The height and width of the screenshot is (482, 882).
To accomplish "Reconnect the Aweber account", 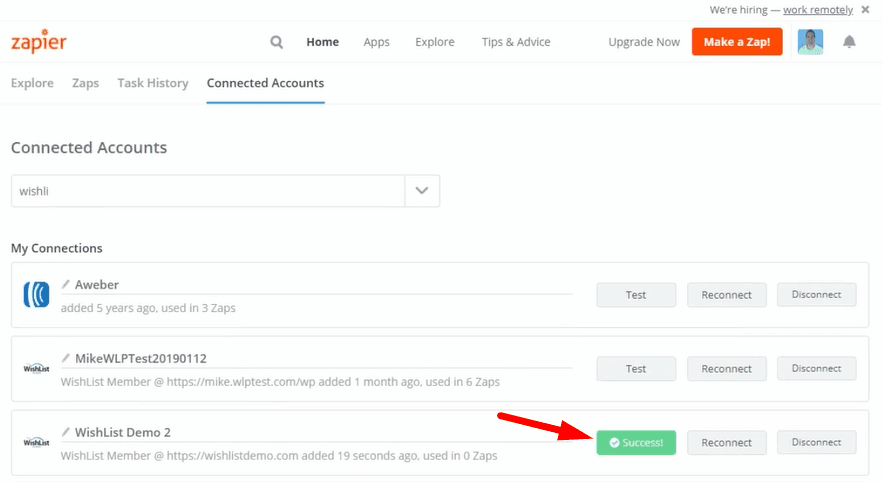I will (x=727, y=295).
